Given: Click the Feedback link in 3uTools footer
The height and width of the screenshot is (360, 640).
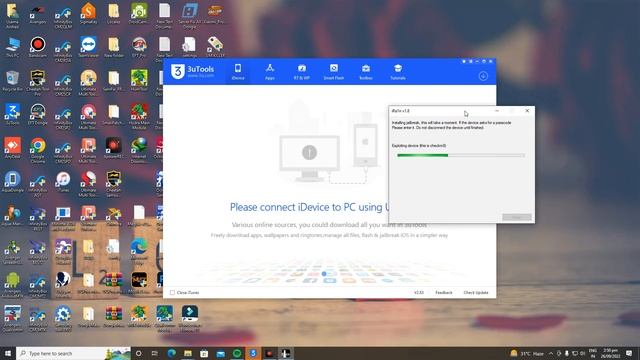Looking at the screenshot, I should click(x=444, y=293).
